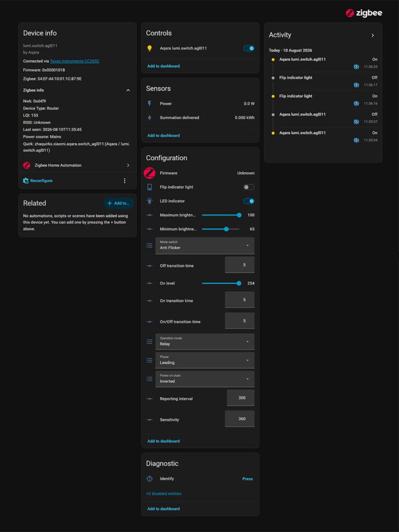The height and width of the screenshot is (532, 399).
Task: Open Zigbee Home Automation integration chevron
Action: pos(128,165)
